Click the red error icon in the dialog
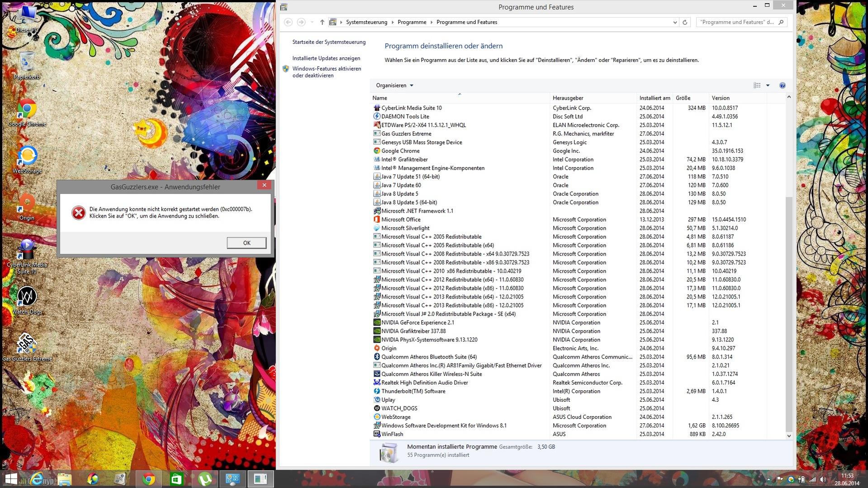 [79, 213]
